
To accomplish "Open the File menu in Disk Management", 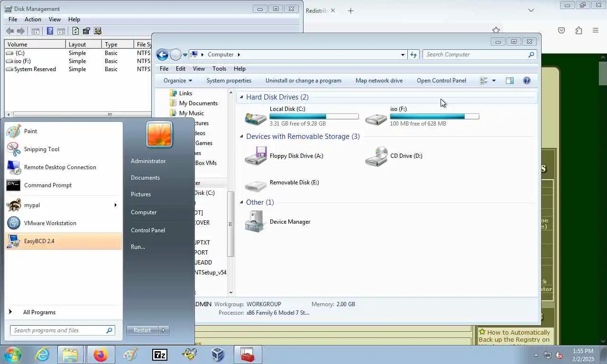I will [x=13, y=19].
